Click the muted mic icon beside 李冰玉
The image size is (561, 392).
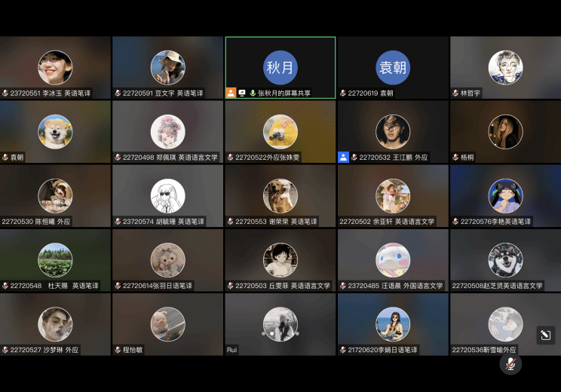pyautogui.click(x=5, y=93)
